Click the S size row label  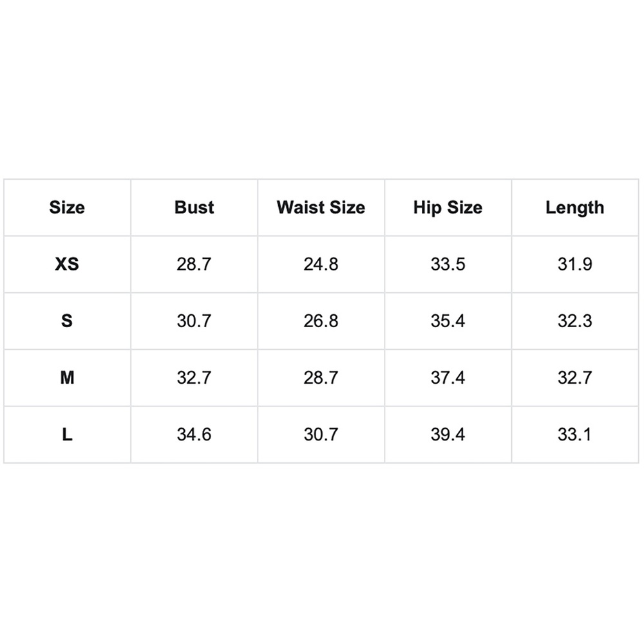67,321
